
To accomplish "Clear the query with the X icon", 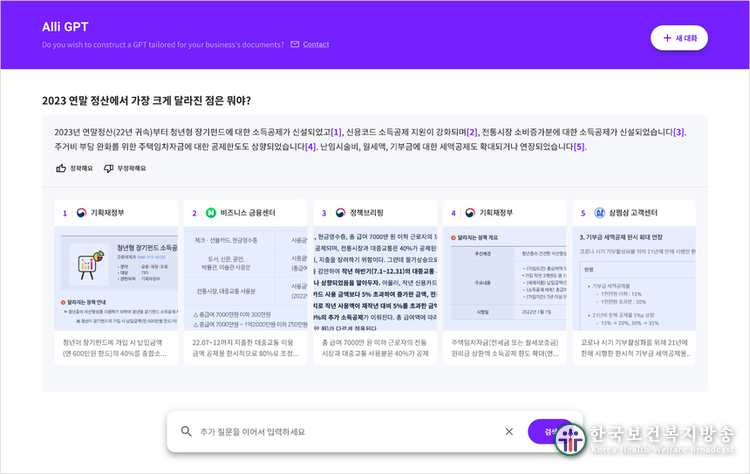I will coord(509,431).
